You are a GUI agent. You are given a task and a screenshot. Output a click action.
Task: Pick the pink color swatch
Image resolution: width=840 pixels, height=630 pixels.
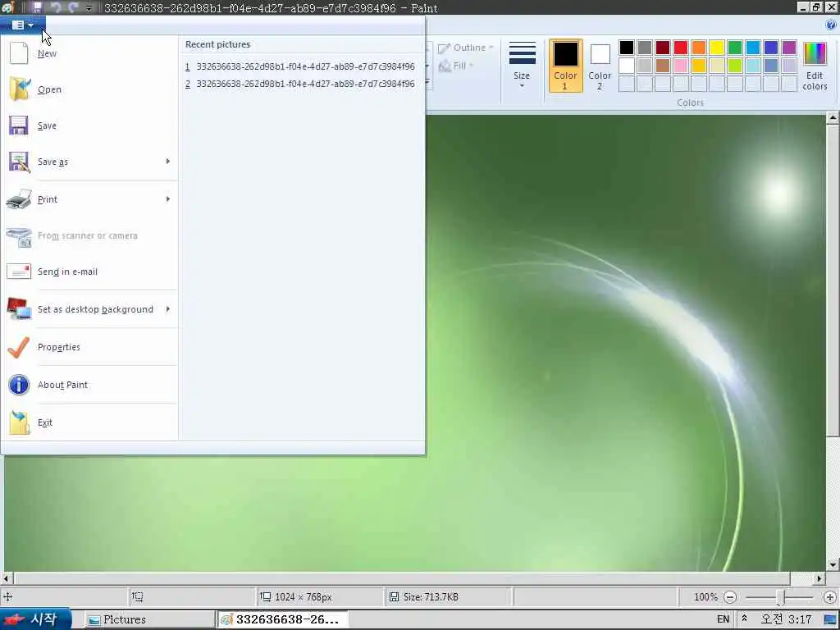[680, 66]
